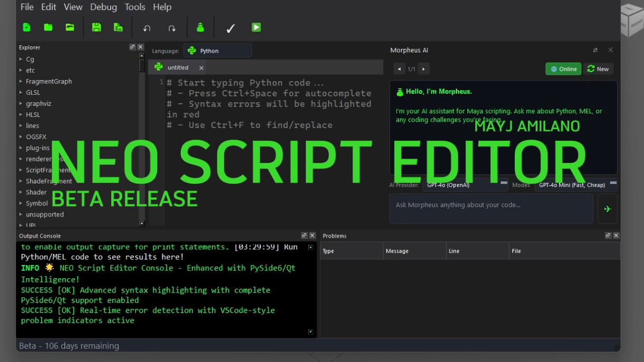Click the Save As toolbar icon
This screenshot has width=644, height=362.
tap(118, 27)
